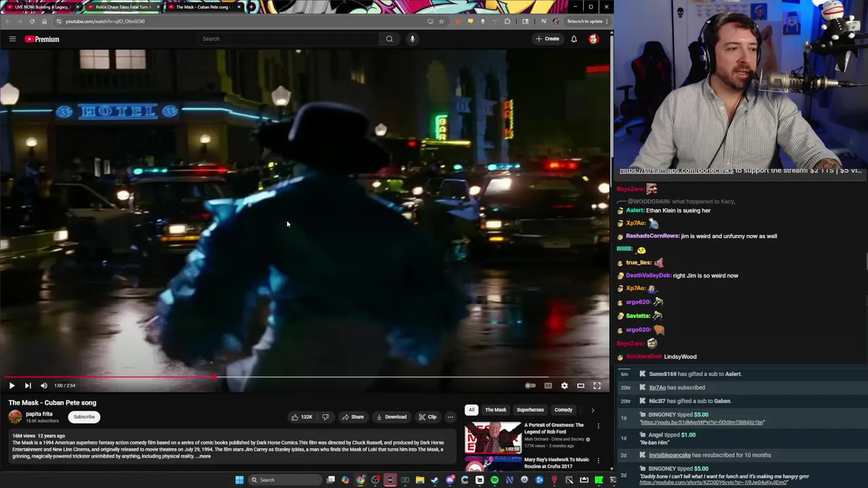The height and width of the screenshot is (488, 868).
Task: Like the video with 132K likes
Action: [x=302, y=417]
